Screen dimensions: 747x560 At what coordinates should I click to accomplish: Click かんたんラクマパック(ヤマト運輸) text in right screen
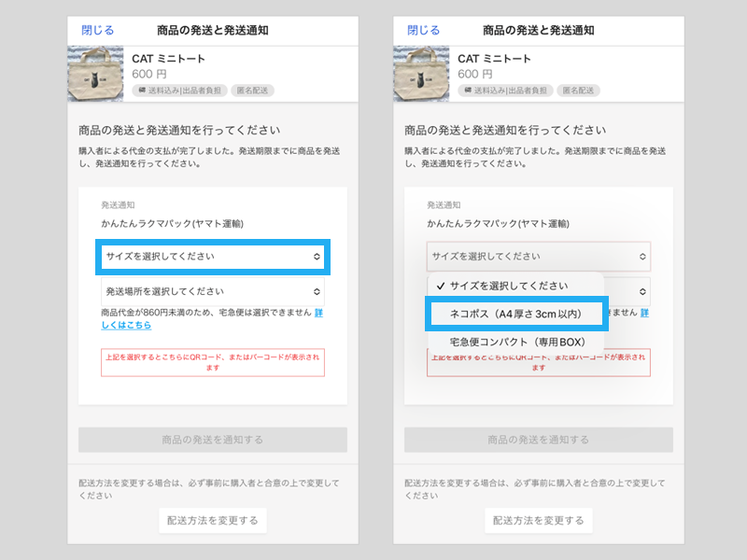tap(499, 224)
